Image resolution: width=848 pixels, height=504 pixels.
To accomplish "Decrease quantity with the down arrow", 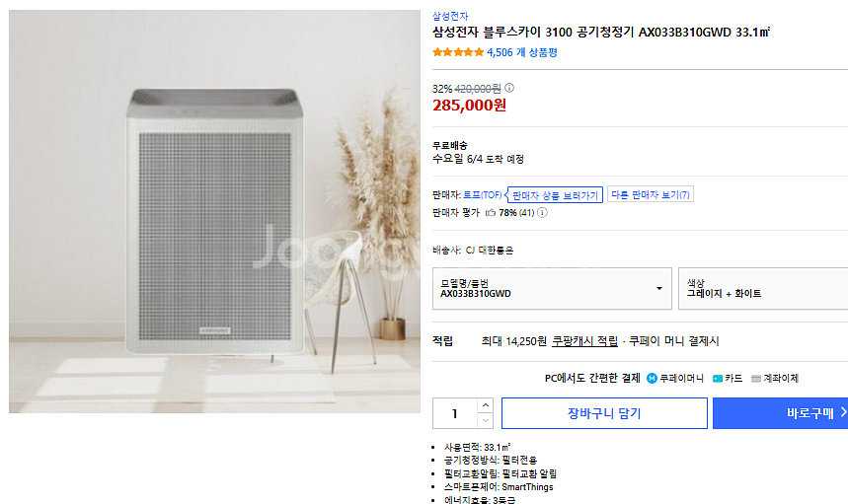I will [485, 421].
